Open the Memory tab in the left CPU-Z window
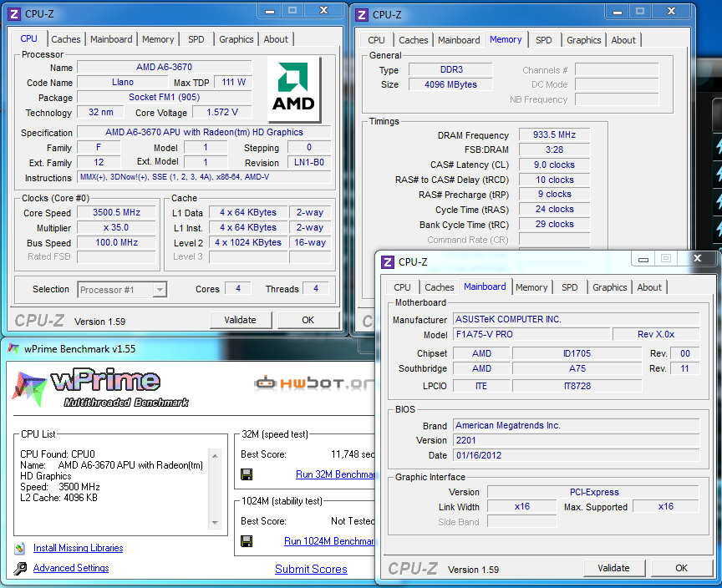Screen dimensions: 722x588 (158, 39)
